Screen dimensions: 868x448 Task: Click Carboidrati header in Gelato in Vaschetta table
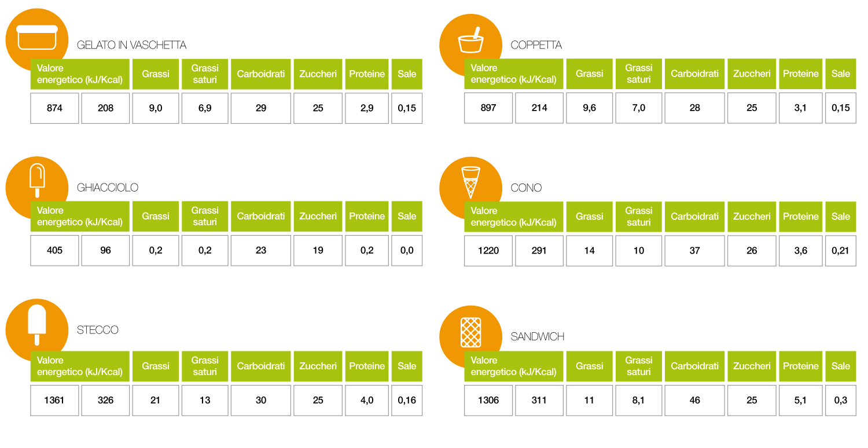(x=261, y=74)
